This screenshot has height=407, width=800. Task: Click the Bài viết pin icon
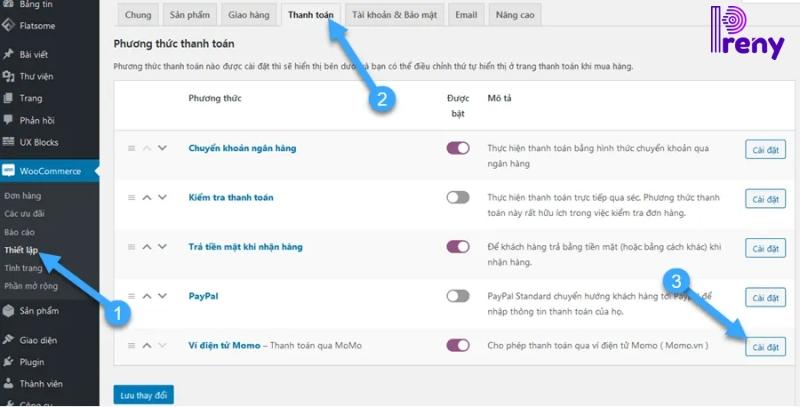point(8,54)
